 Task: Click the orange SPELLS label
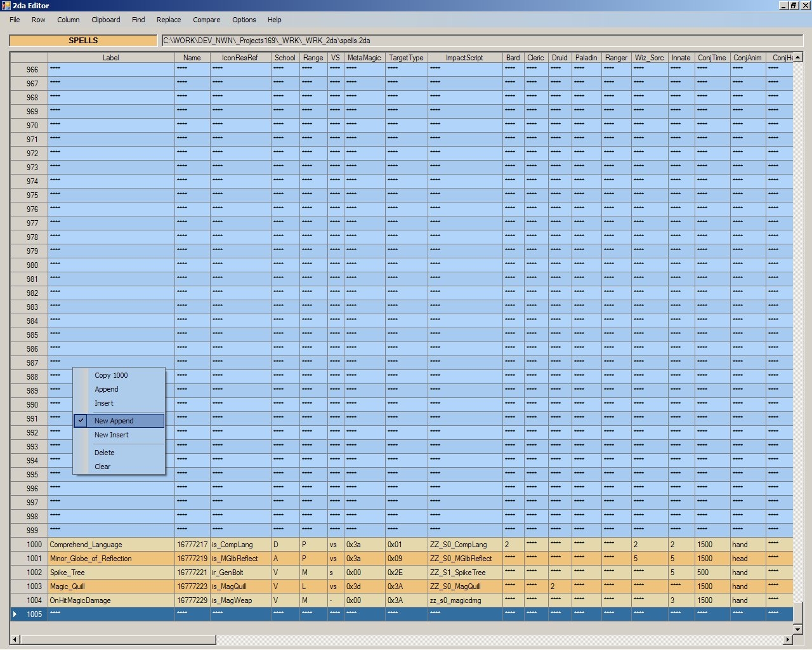coord(83,41)
